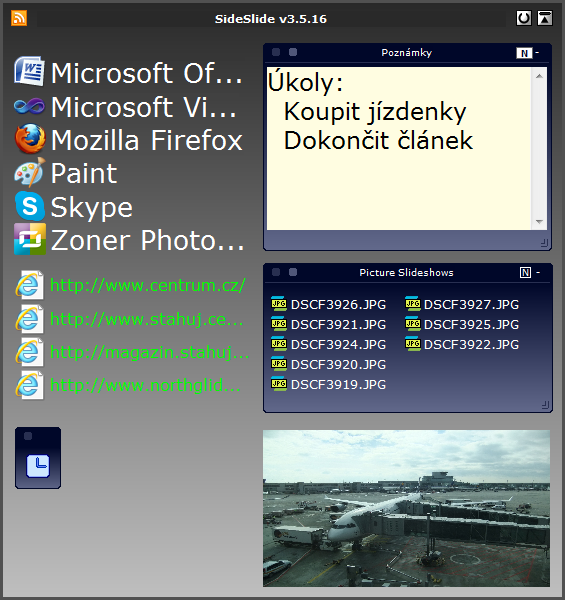
Task: Click second square button in Picture Slideshows header
Action: (293, 272)
